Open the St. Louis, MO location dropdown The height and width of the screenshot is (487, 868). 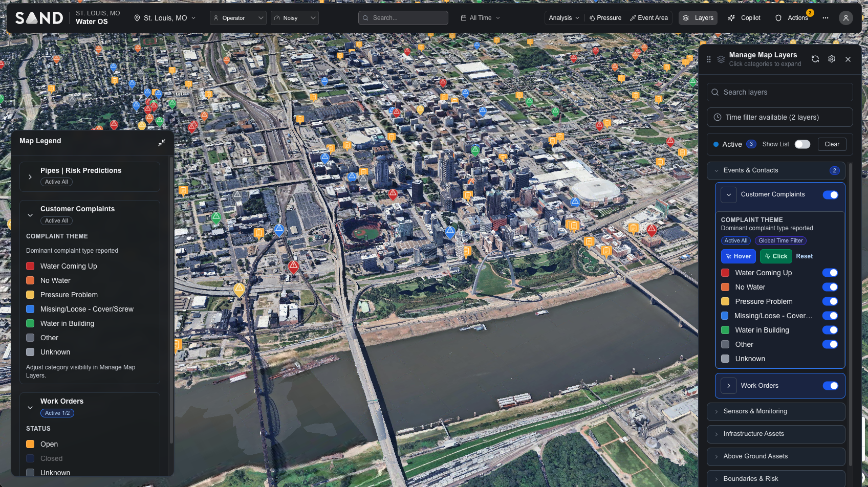[x=165, y=18]
